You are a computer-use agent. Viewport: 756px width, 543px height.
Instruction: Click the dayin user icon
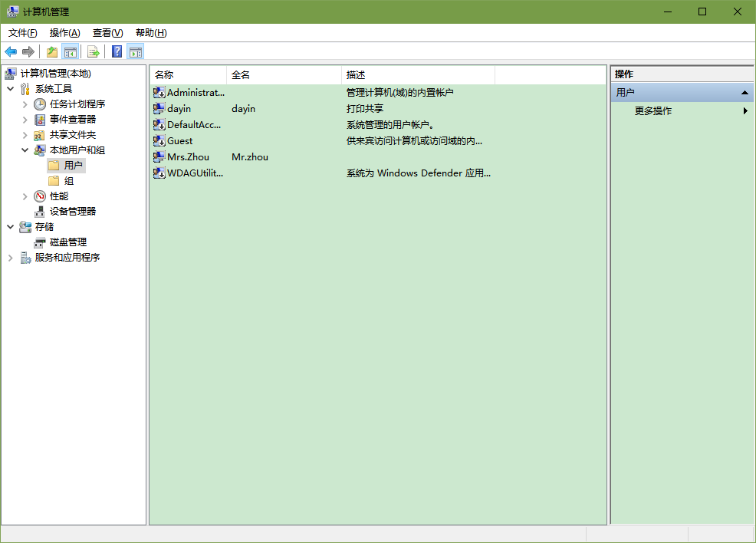tap(159, 108)
